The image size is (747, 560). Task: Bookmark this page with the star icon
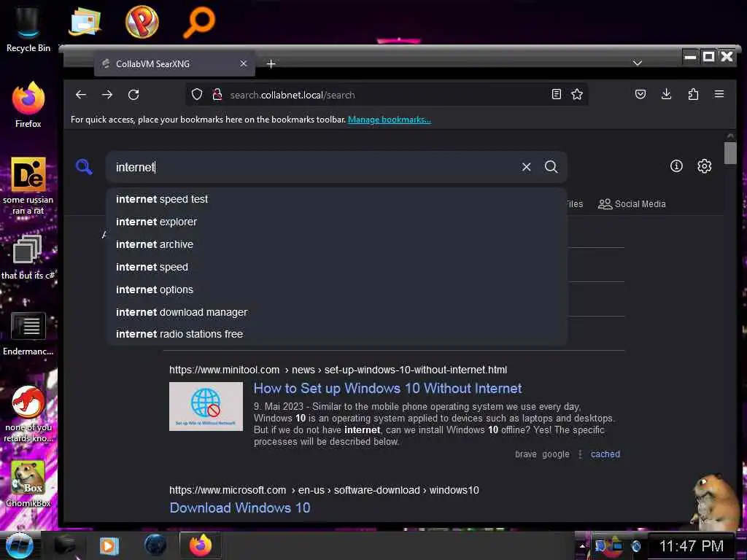coord(577,94)
